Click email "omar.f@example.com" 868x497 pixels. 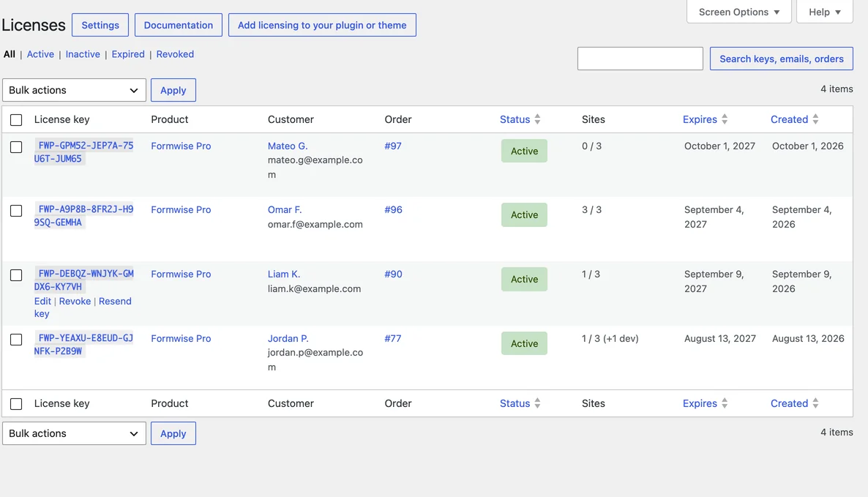tap(315, 224)
